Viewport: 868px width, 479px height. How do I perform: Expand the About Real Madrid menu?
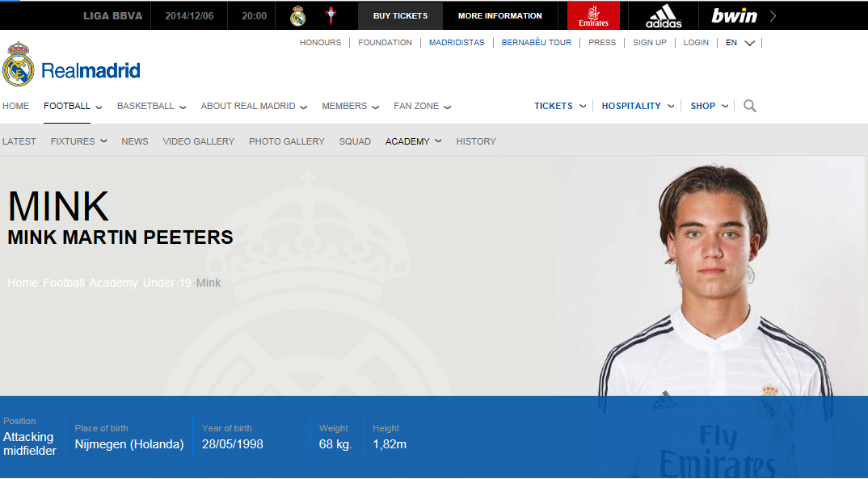tap(254, 106)
